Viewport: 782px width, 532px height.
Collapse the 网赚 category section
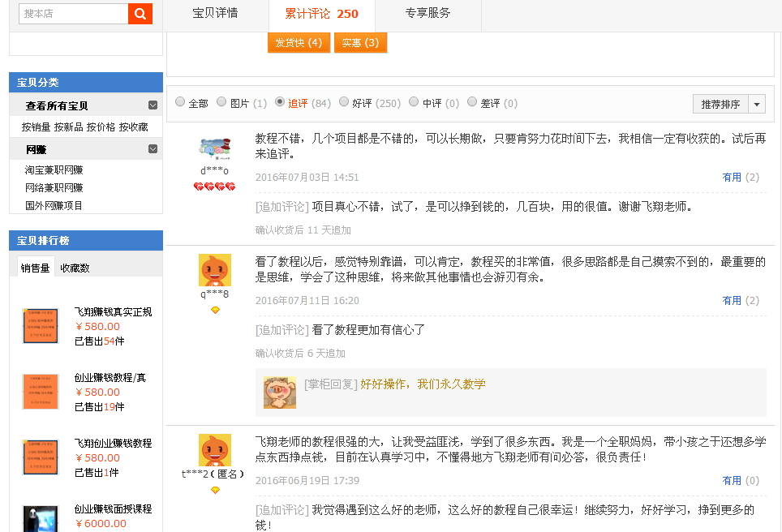coord(153,149)
